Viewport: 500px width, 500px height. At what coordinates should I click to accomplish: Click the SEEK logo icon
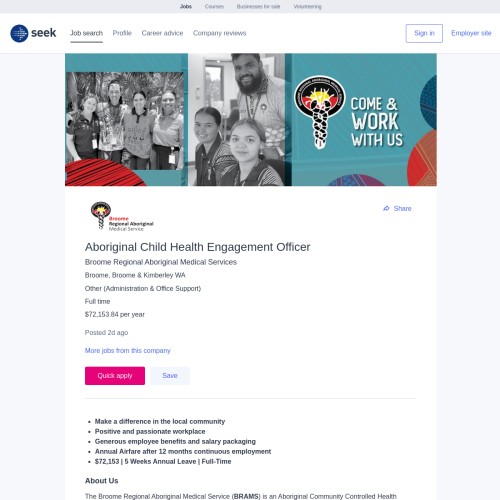click(x=19, y=33)
